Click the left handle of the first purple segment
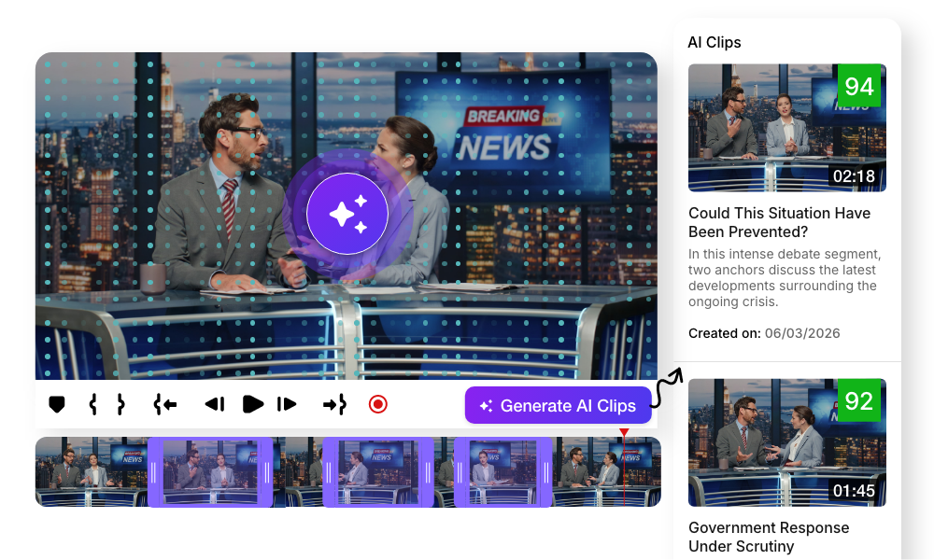 [154, 472]
